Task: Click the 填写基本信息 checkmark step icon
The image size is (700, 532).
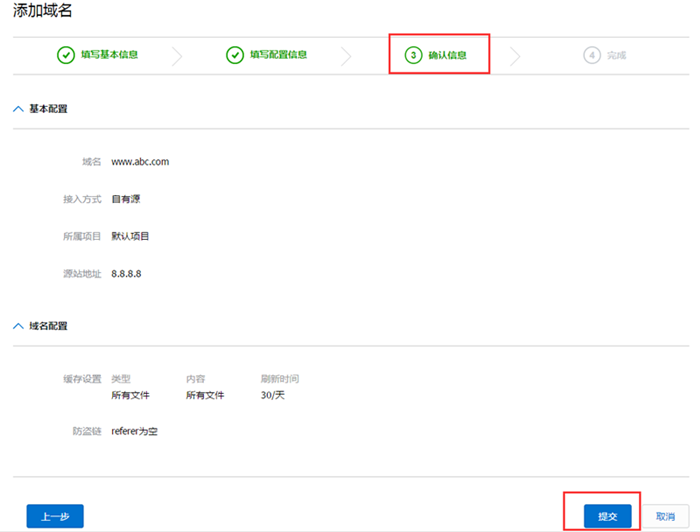Action: (66, 55)
